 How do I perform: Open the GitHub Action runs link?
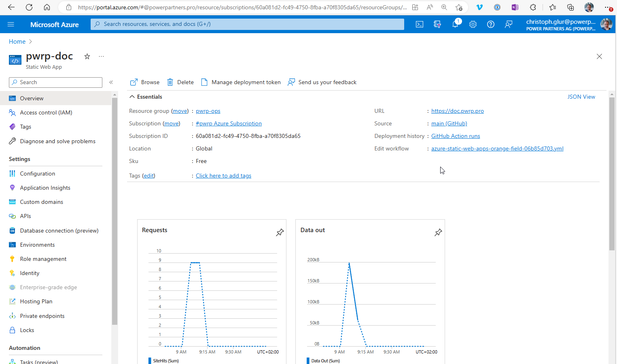456,136
